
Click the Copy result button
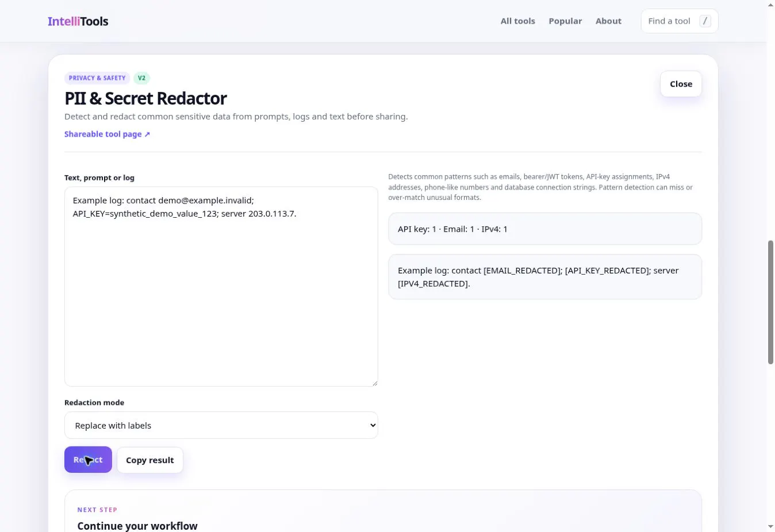pyautogui.click(x=150, y=460)
